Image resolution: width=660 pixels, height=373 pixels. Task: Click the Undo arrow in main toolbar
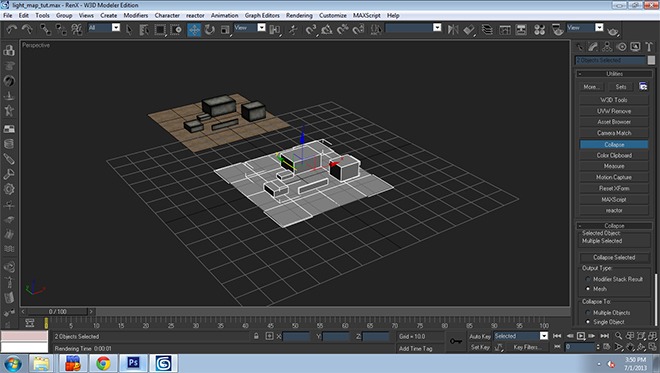coord(11,29)
